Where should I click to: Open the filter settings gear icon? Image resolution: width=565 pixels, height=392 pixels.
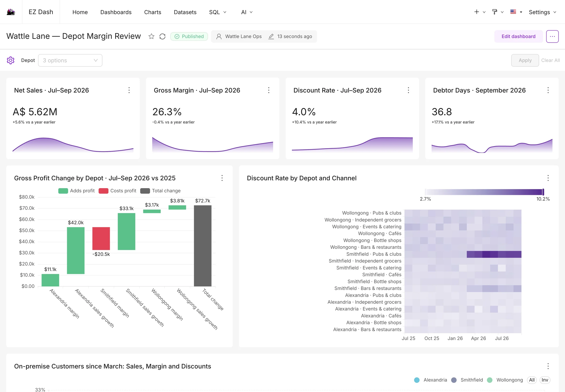point(11,60)
